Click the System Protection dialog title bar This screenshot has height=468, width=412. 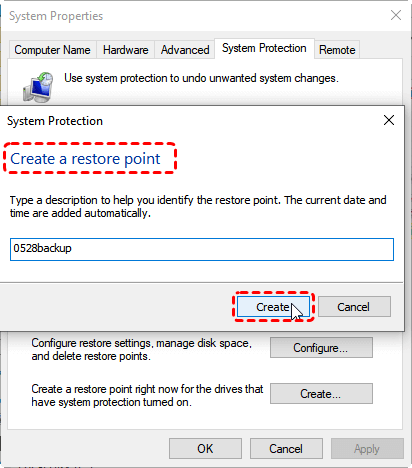click(x=190, y=121)
